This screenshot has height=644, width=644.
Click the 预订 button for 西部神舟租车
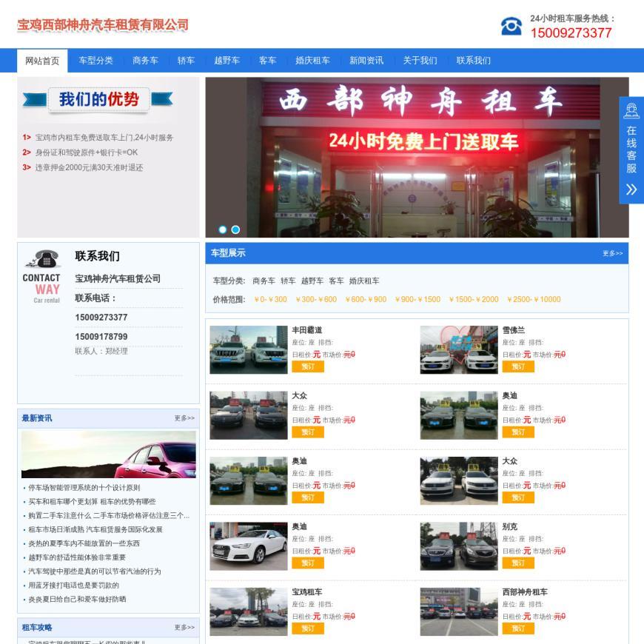[518, 628]
